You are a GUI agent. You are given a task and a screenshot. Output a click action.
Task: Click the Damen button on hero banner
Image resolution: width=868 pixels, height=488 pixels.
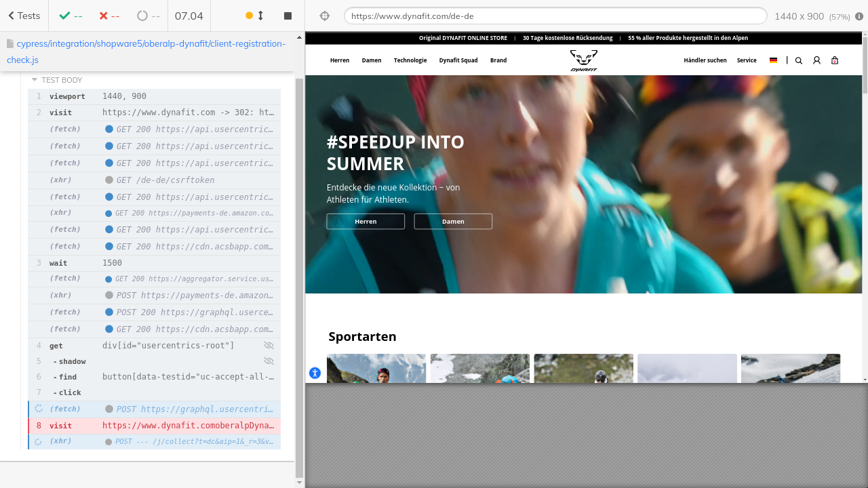(x=453, y=222)
